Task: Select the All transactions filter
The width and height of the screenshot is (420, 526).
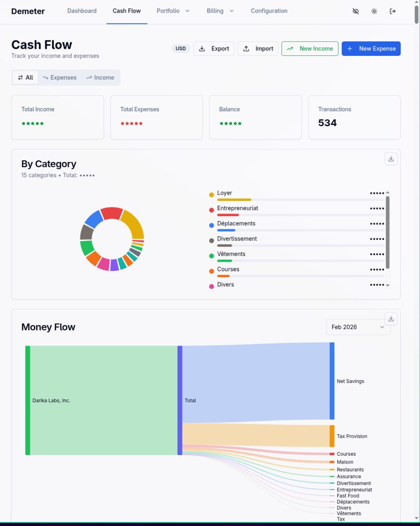Action: 25,78
